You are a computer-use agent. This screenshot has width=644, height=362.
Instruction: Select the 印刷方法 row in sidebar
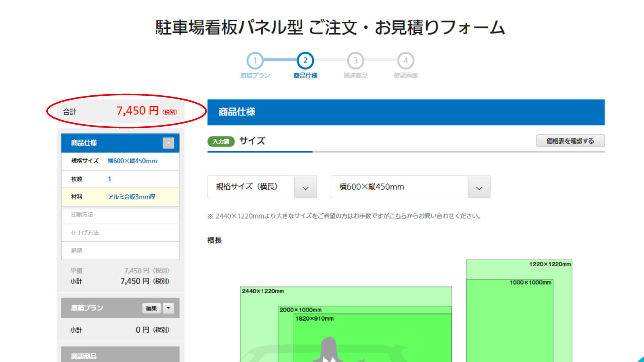click(120, 215)
